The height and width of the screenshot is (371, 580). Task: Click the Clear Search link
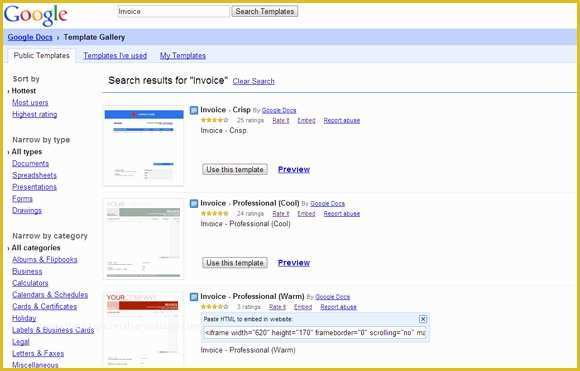253,81
